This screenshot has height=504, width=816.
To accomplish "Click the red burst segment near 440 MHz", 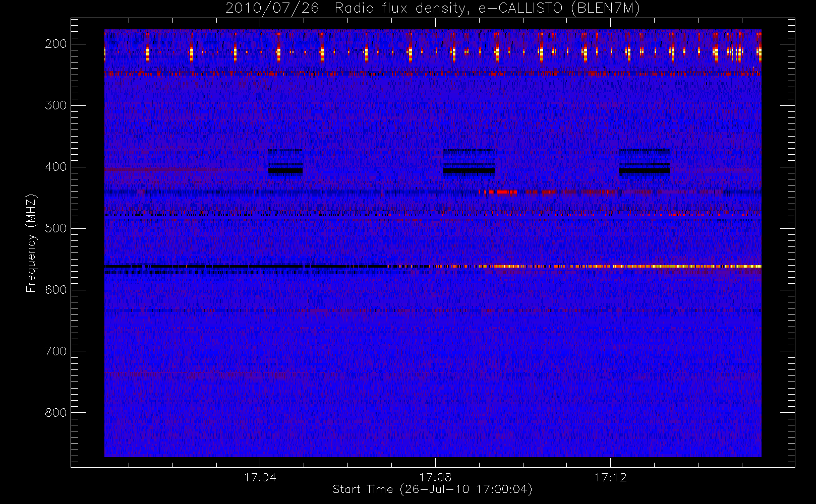I will (x=507, y=192).
